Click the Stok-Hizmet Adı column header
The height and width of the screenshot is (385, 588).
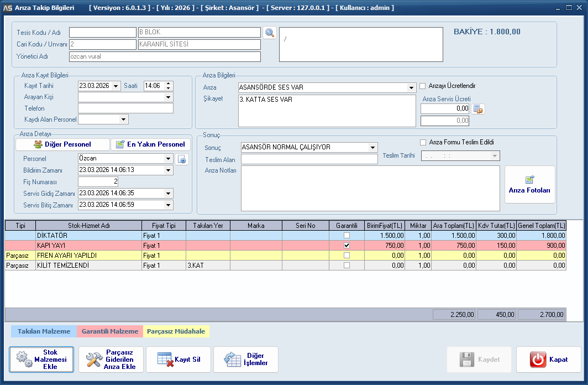89,226
